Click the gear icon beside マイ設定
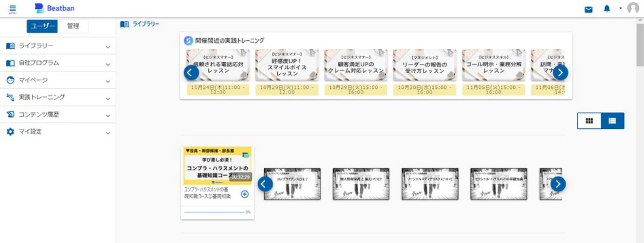Viewport: 644px width, 243px height. pos(10,131)
